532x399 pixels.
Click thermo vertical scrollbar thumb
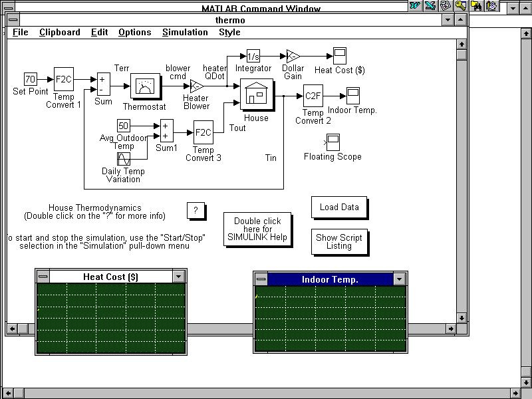(462, 55)
